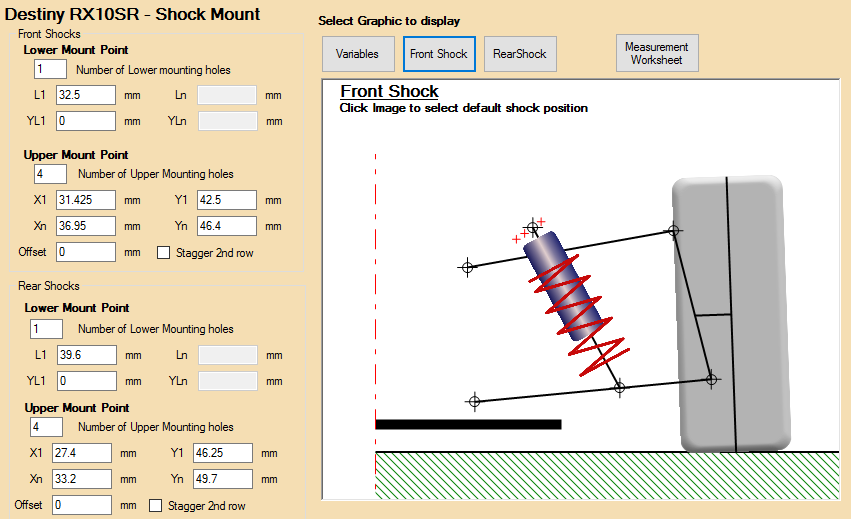The image size is (851, 519).
Task: Show the Front Shock graphic
Action: pyautogui.click(x=439, y=54)
